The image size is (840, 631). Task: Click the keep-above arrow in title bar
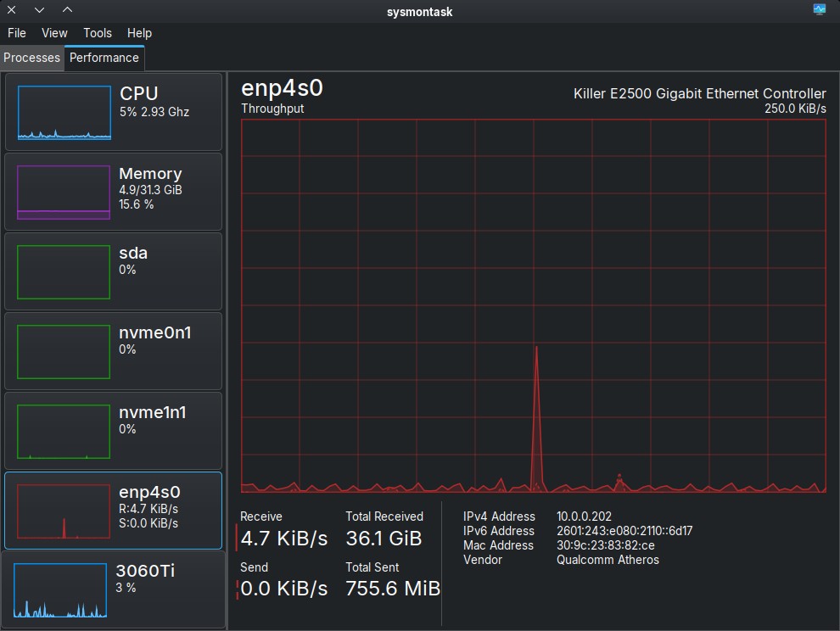click(x=68, y=10)
